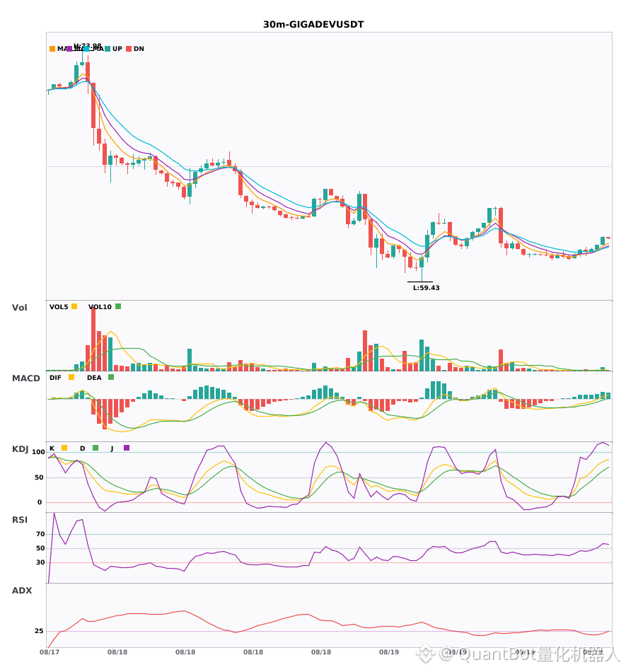The image size is (626, 672).
Task: Click the 50 axis value in RSI panel
Action: pyautogui.click(x=40, y=548)
